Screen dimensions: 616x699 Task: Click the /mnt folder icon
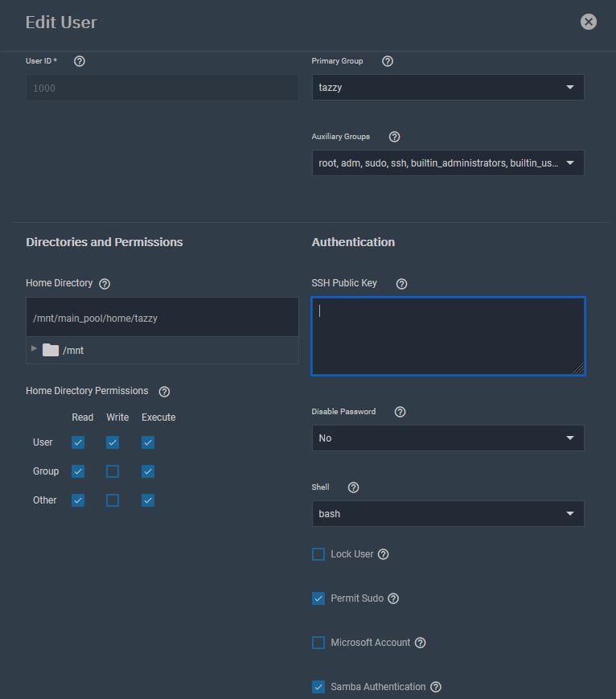tap(51, 350)
